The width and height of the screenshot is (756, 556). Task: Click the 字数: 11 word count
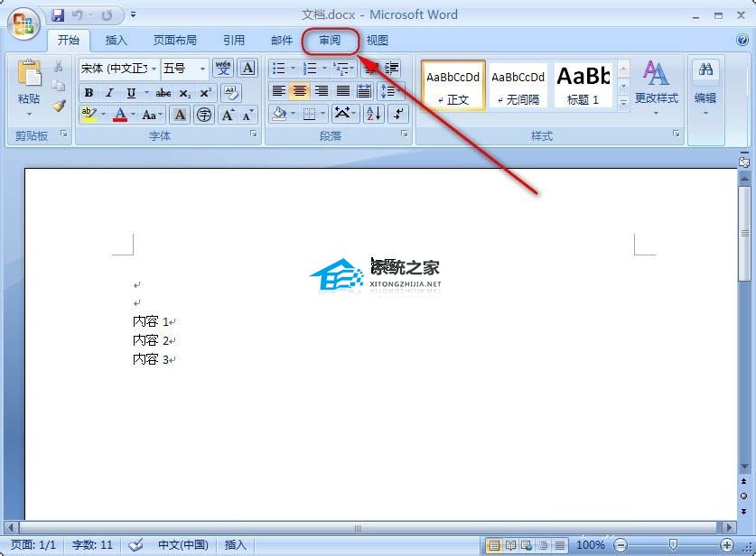click(x=92, y=545)
